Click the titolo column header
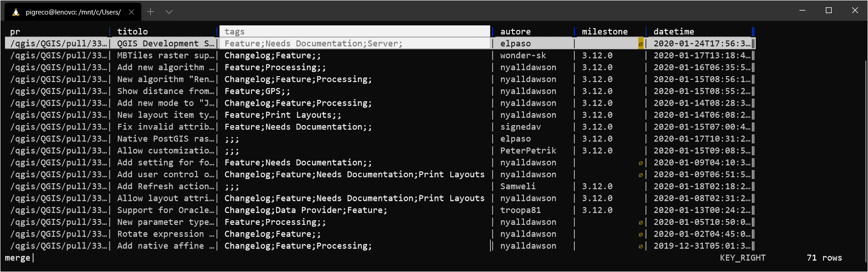 (133, 31)
